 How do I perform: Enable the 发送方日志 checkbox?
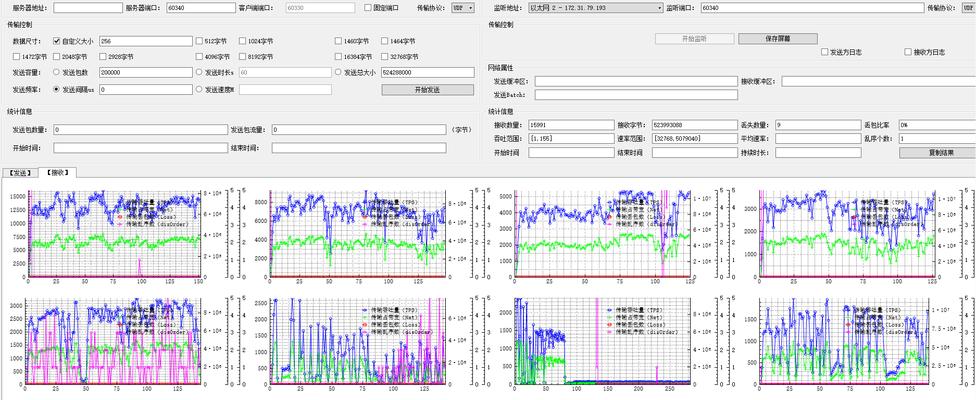click(825, 52)
